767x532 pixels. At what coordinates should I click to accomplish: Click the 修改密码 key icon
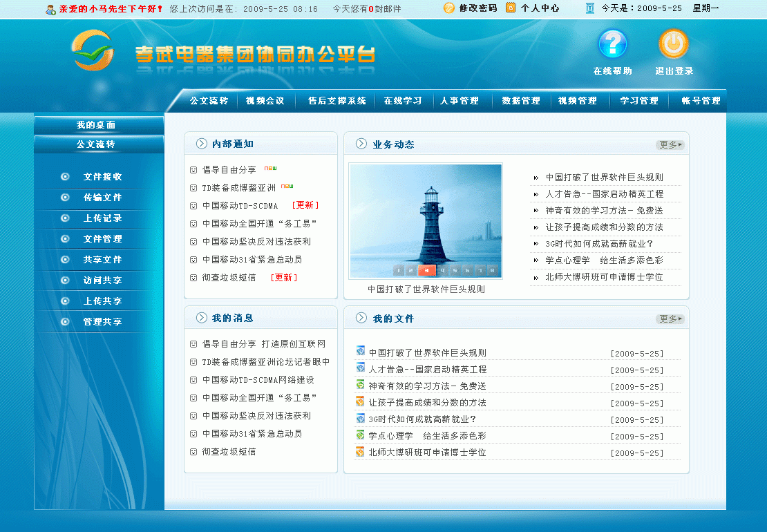[x=448, y=8]
